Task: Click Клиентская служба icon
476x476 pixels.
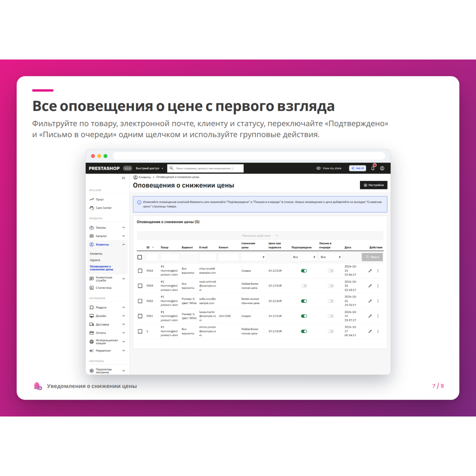Action: (92, 279)
